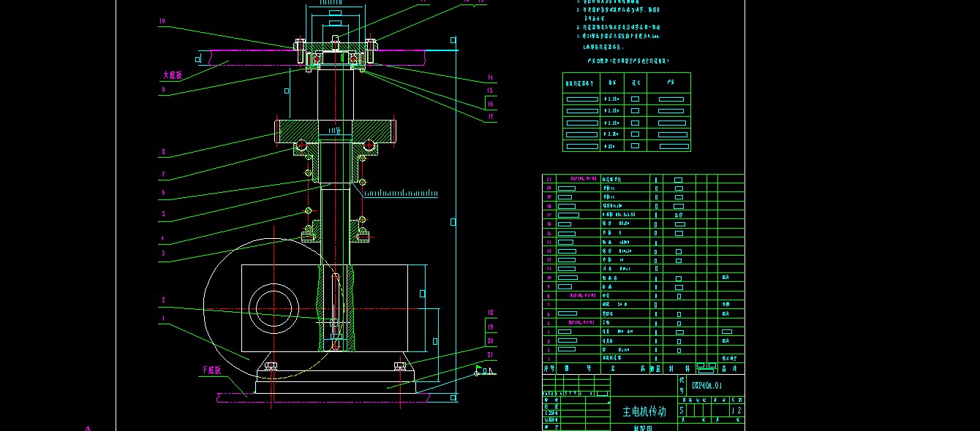980x431 pixels.
Task: Select part callout number 7
Action: pyautogui.click(x=163, y=175)
